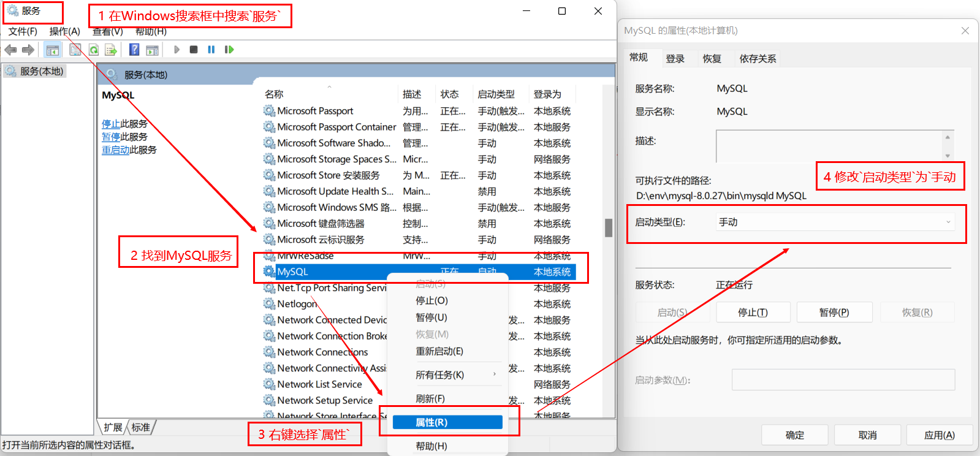
Task: Toggle Show/Hide Action Pane toolbar icon
Action: click(x=152, y=50)
